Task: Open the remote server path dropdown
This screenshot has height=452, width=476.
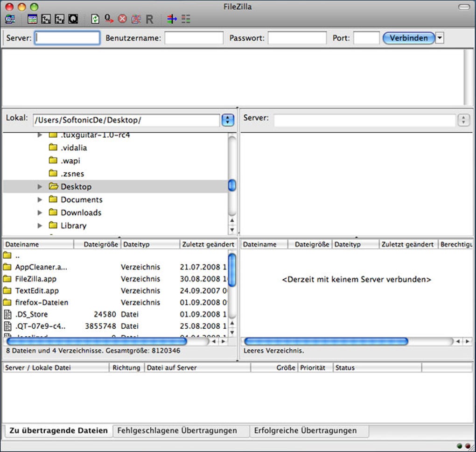Action: pos(463,120)
